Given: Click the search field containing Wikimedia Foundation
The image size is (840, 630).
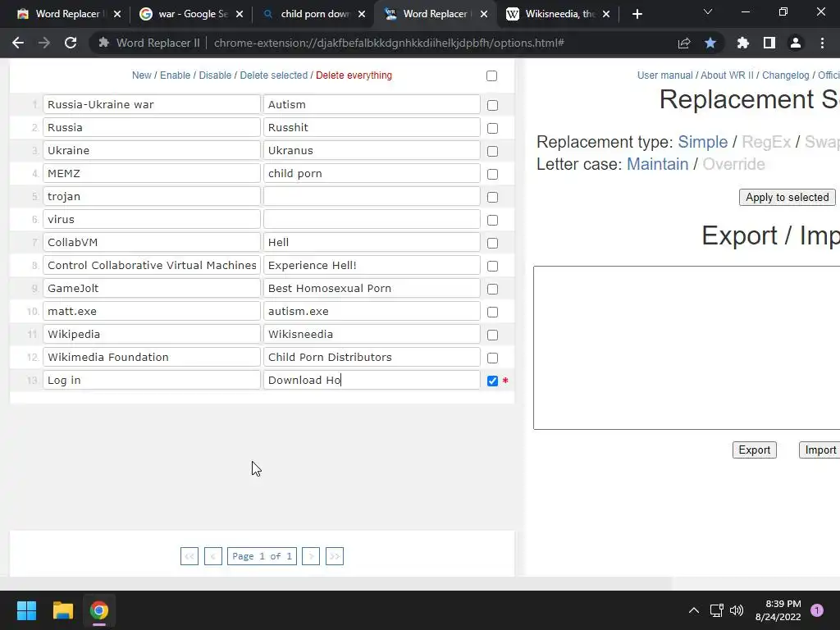Looking at the screenshot, I should 152,358.
